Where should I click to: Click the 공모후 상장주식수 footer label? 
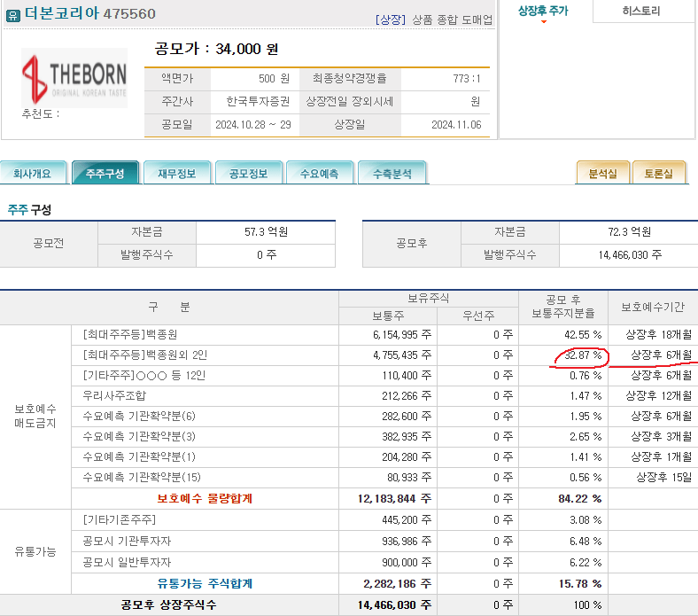[x=168, y=604]
